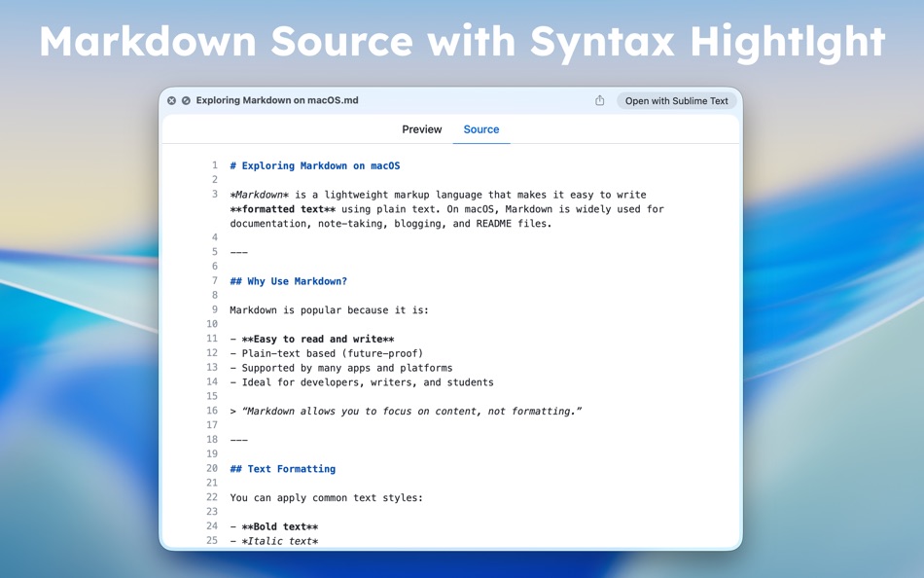Viewport: 924px width, 578px height.
Task: Open the file with Sublime Text
Action: pos(676,99)
